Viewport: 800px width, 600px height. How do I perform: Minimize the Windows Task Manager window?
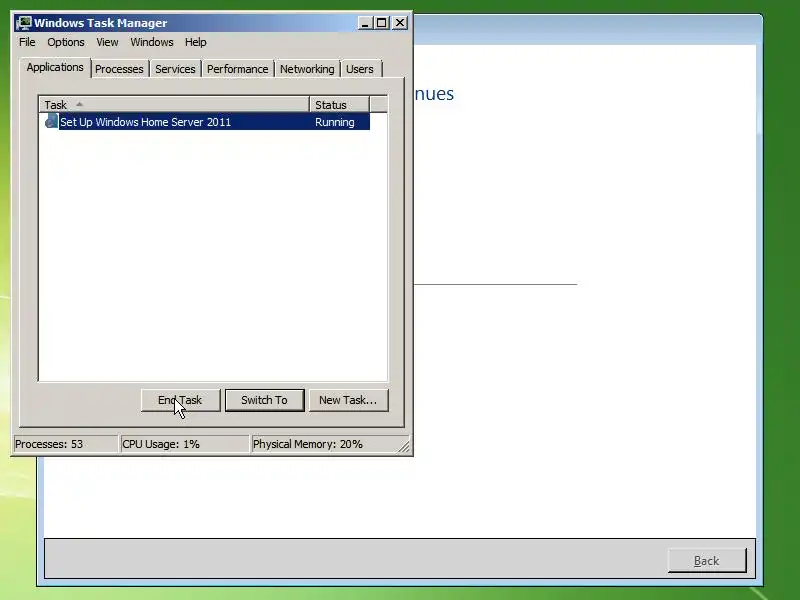[365, 23]
